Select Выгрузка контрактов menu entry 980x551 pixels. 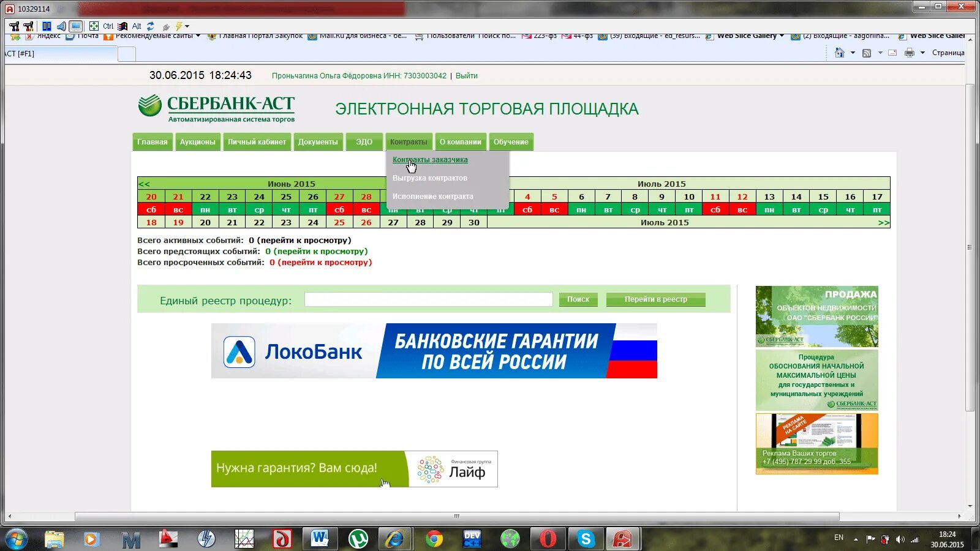430,178
